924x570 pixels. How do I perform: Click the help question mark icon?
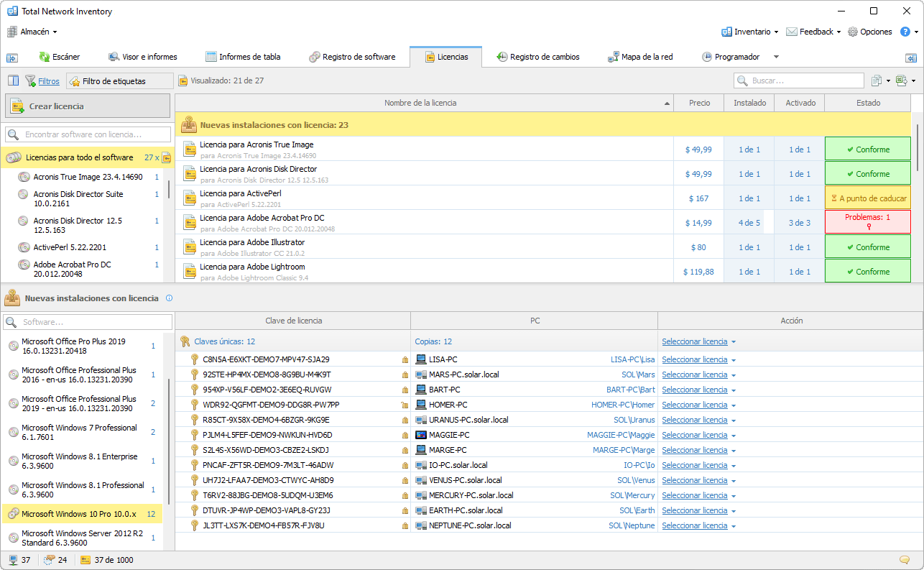pyautogui.click(x=905, y=32)
